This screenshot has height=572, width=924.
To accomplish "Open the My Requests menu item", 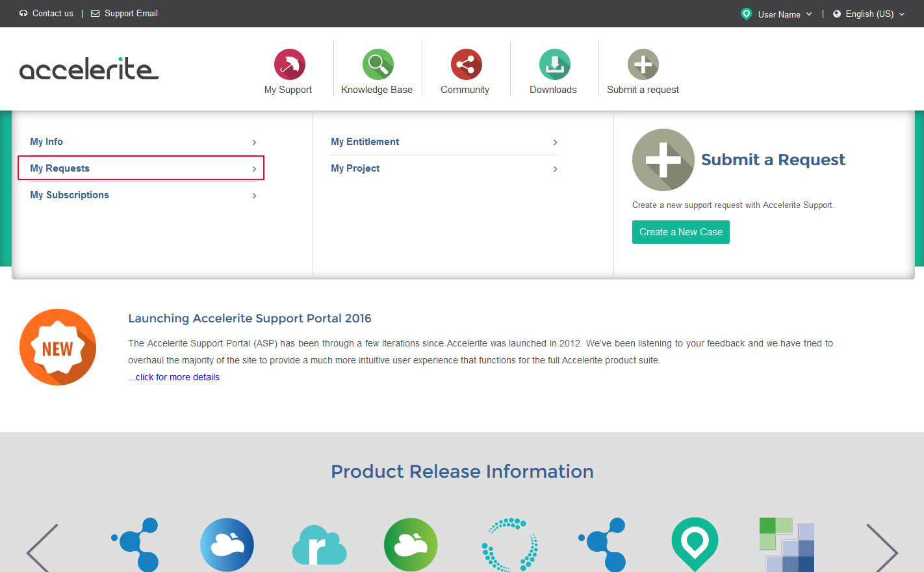I will coord(141,168).
